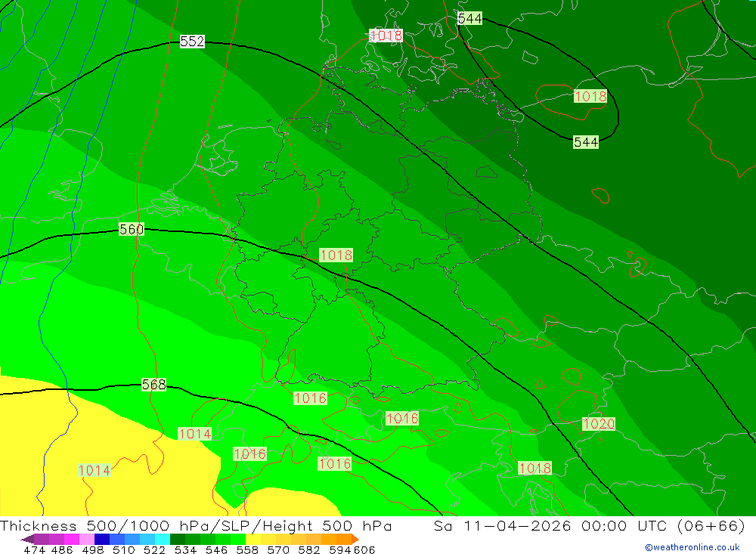This screenshot has height=554, width=756.
Task: Select the 1020 pressure isobar label
Action: 599,424
